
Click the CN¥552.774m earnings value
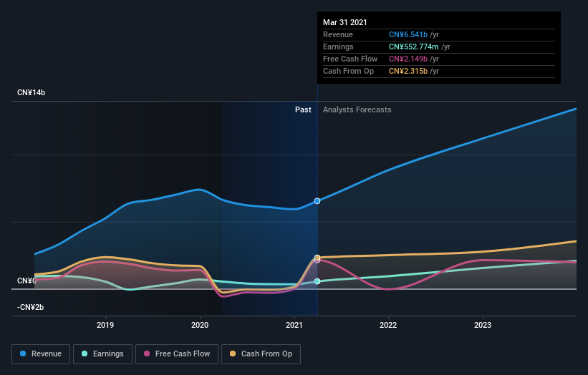pyautogui.click(x=414, y=47)
